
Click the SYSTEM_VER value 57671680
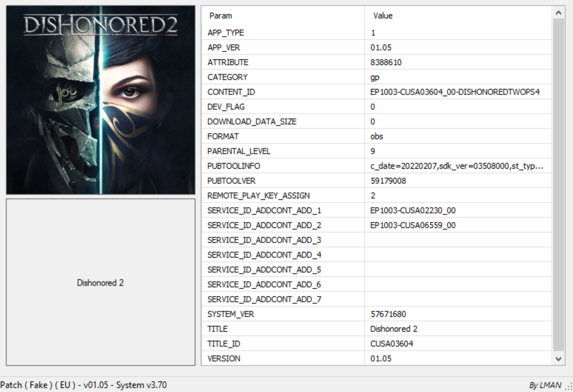(388, 314)
